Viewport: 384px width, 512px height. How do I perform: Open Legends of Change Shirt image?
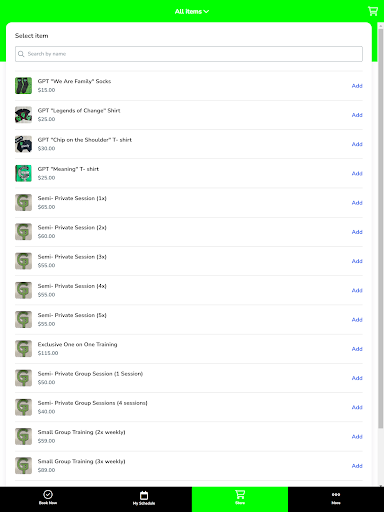pyautogui.click(x=23, y=115)
